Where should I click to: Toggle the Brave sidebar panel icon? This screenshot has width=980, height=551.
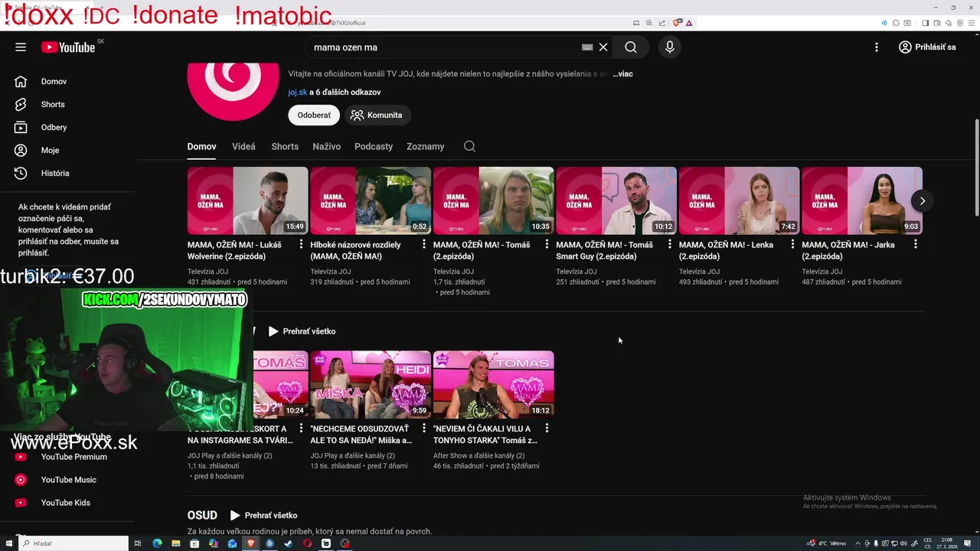[x=925, y=23]
